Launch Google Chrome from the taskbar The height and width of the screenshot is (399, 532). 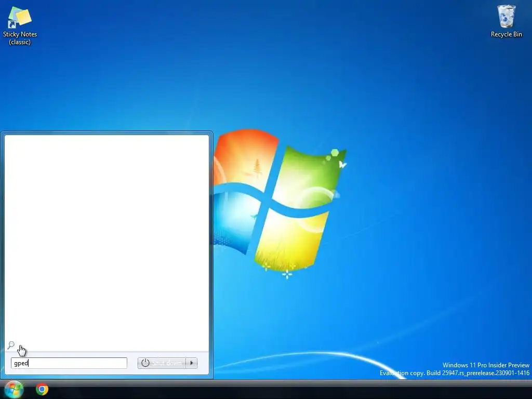(42, 389)
